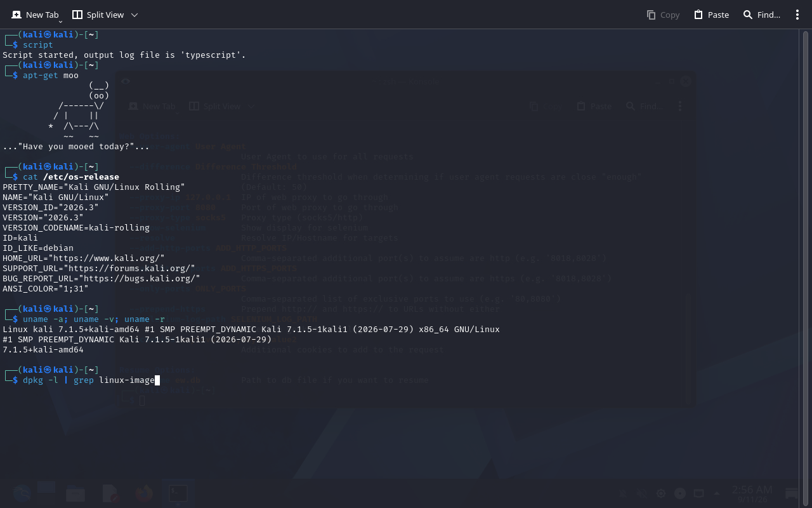The image size is (812, 508).
Task: Expand the New Tab dropdown arrow
Action: pos(60,22)
